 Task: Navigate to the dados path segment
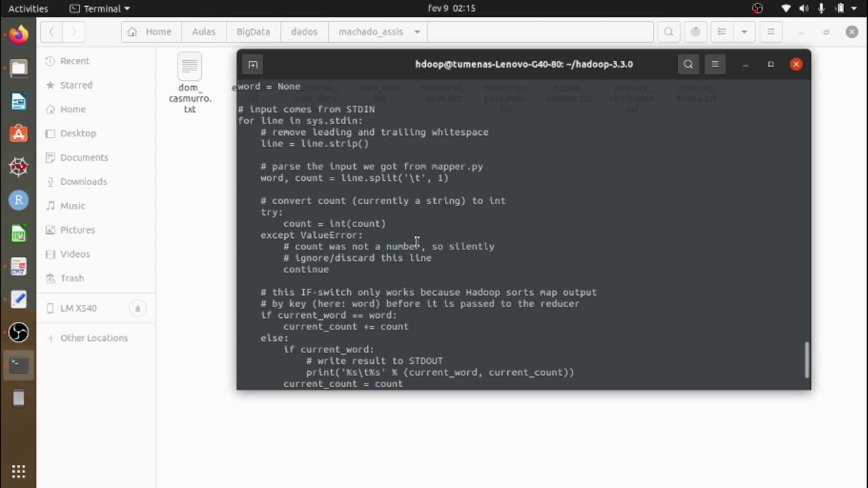coord(304,32)
